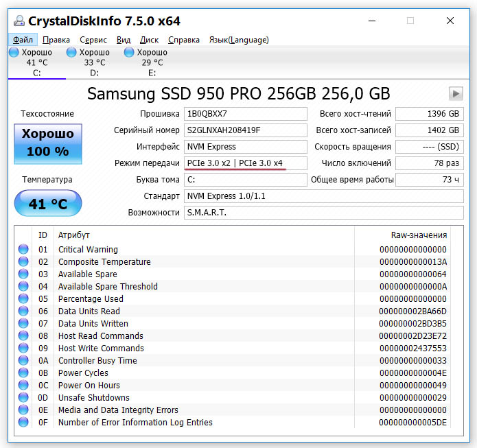Select disk D: tab at 33 °C
Screen dimensions: 477x448
tap(94, 62)
